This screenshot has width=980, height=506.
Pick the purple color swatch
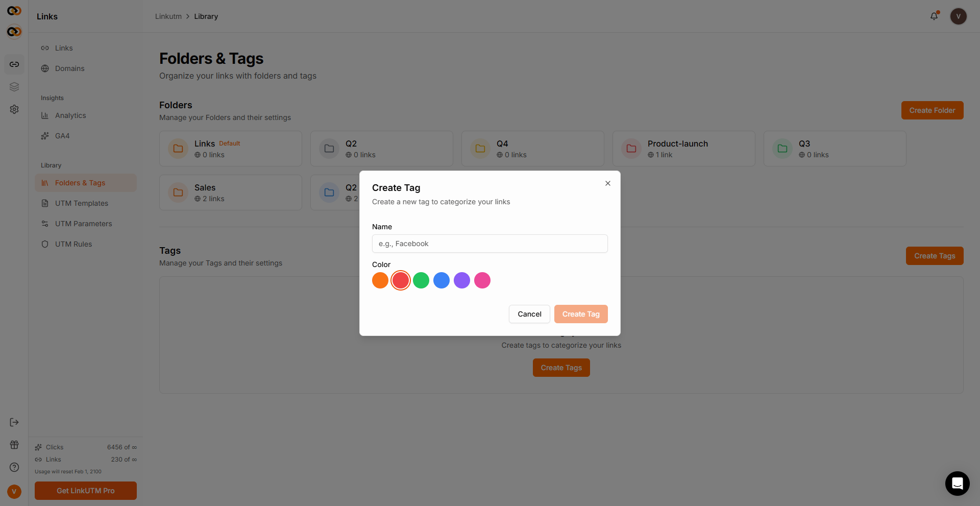[462, 280]
